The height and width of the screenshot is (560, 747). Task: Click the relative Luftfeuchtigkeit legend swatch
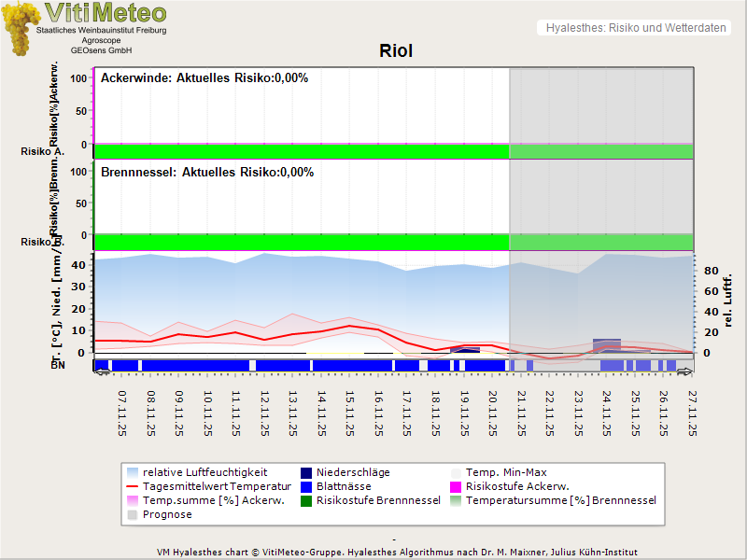point(133,472)
